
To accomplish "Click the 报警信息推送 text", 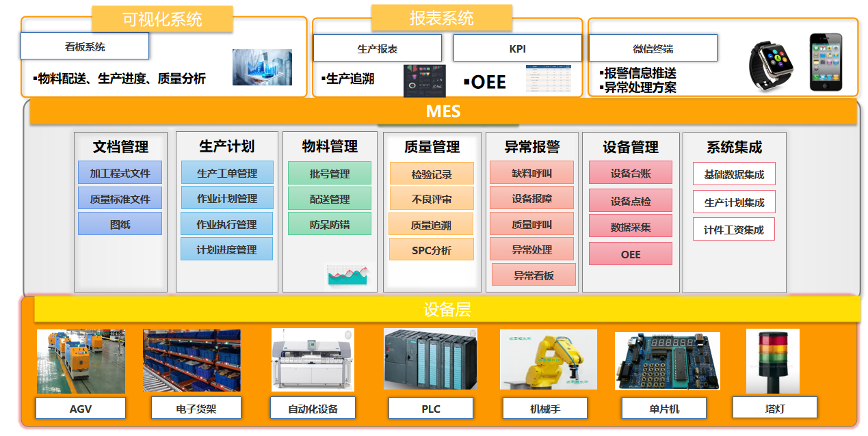I will 640,72.
